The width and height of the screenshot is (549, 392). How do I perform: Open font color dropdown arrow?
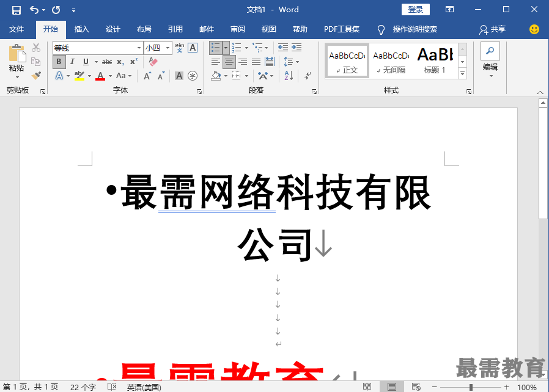click(110, 76)
